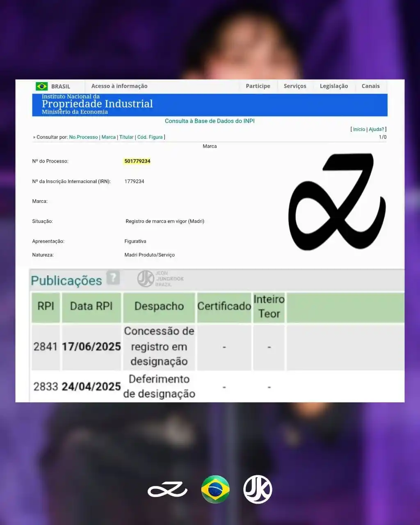
Task: Open the Canais menu item
Action: 371,86
